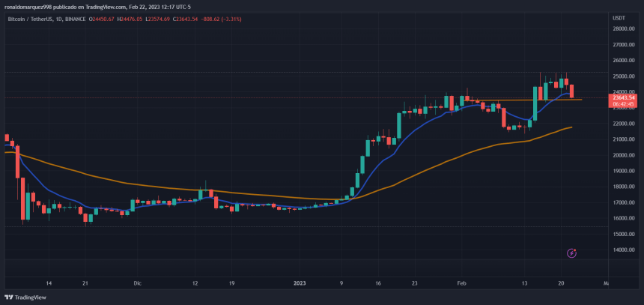Screen dimensions: 644x305
Task: Click the red current price tag 23643.54
Action: 625,98
